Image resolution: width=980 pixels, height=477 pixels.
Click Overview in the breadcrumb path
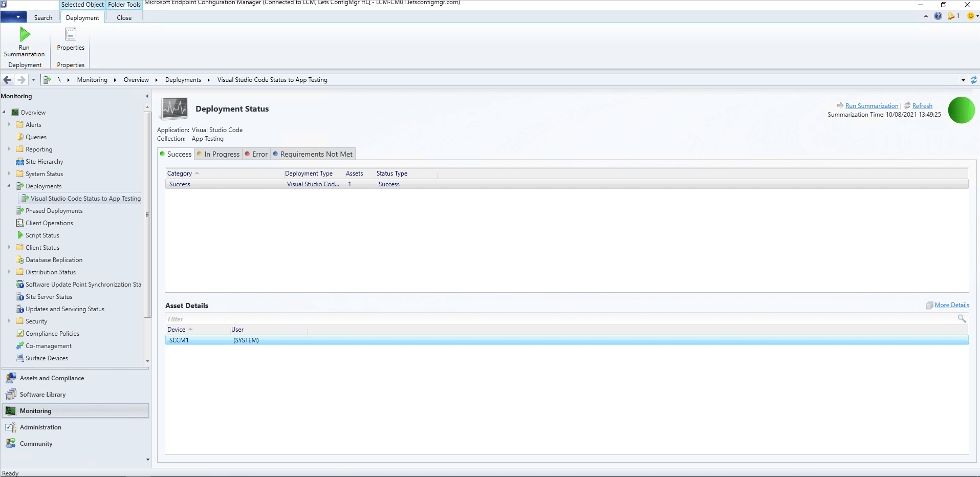(x=136, y=80)
